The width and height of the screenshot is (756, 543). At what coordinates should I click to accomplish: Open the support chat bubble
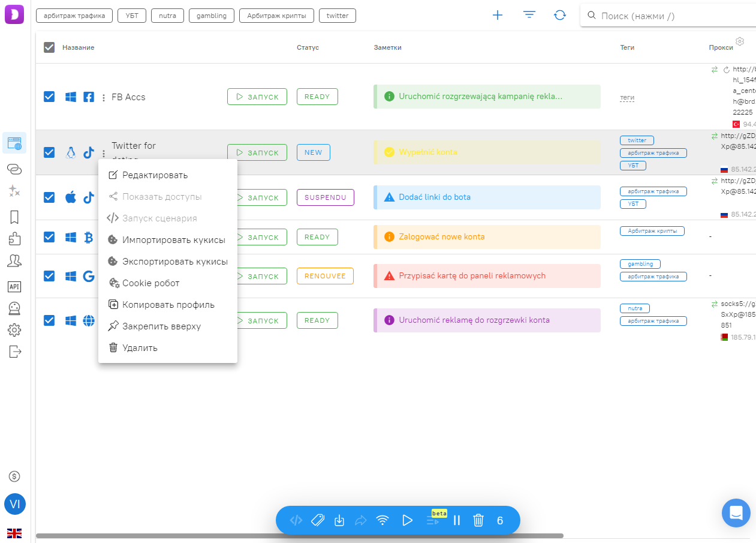click(x=736, y=513)
